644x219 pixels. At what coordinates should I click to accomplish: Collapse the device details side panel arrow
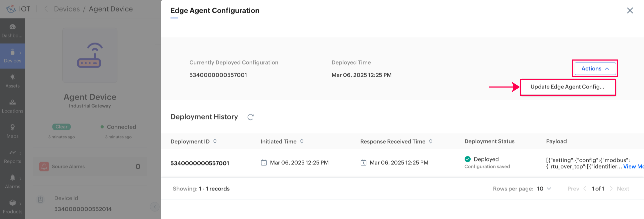click(155, 206)
